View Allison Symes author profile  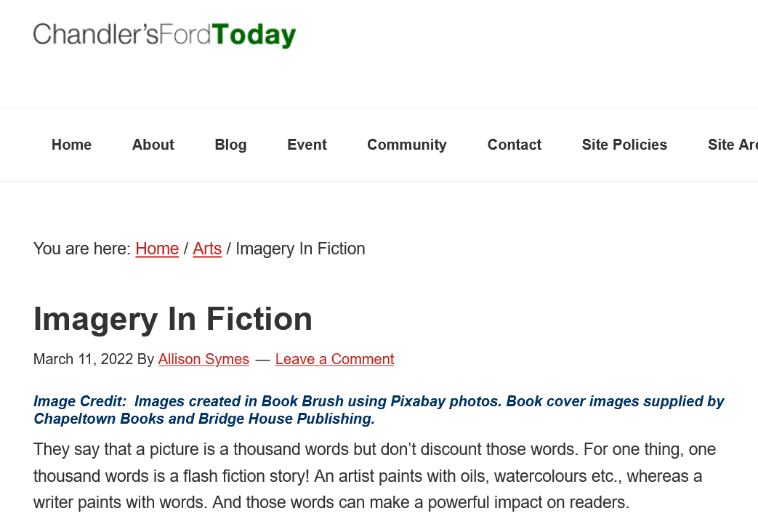(203, 359)
